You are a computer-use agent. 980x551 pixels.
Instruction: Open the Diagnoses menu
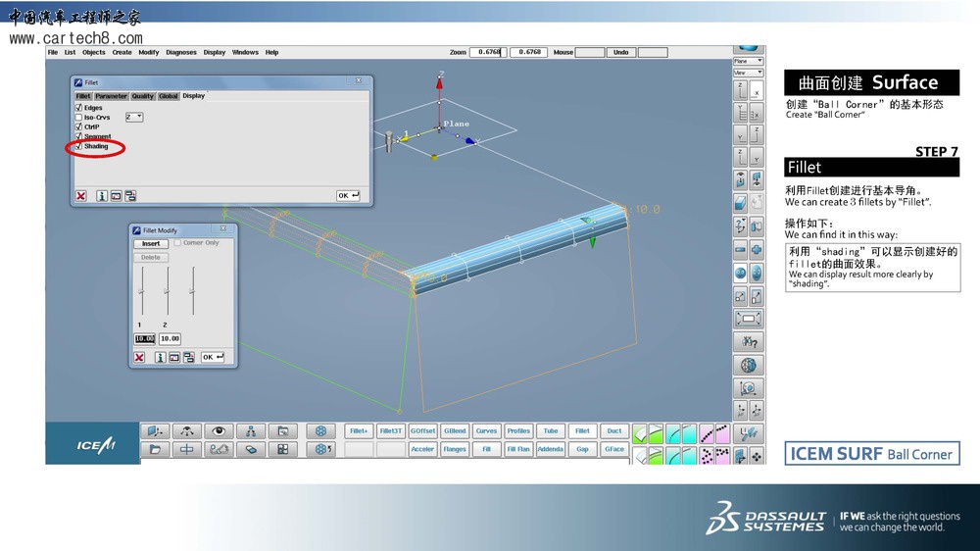[181, 52]
